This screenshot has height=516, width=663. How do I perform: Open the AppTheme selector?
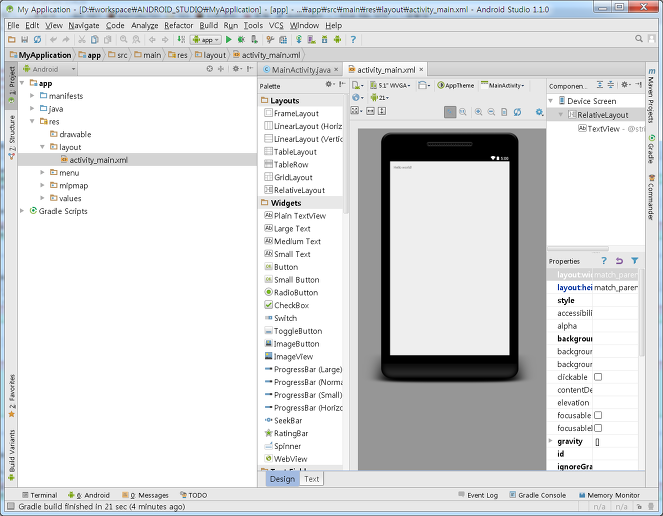(455, 85)
